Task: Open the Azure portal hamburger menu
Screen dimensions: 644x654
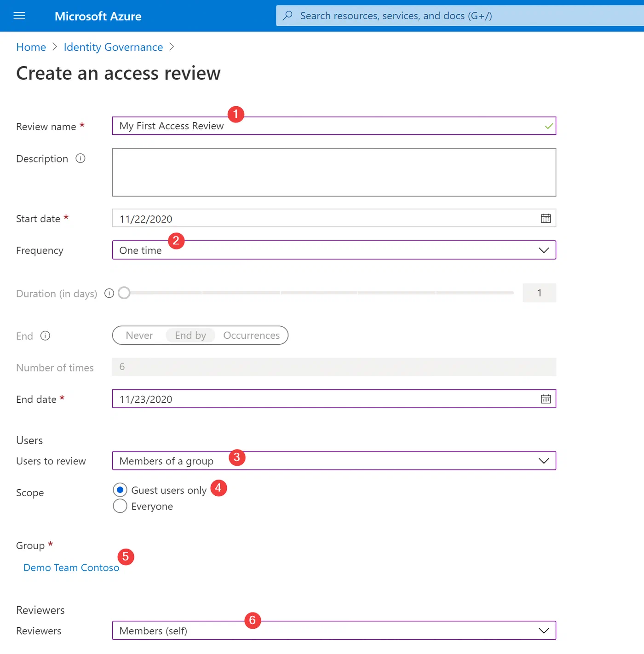Action: tap(19, 16)
